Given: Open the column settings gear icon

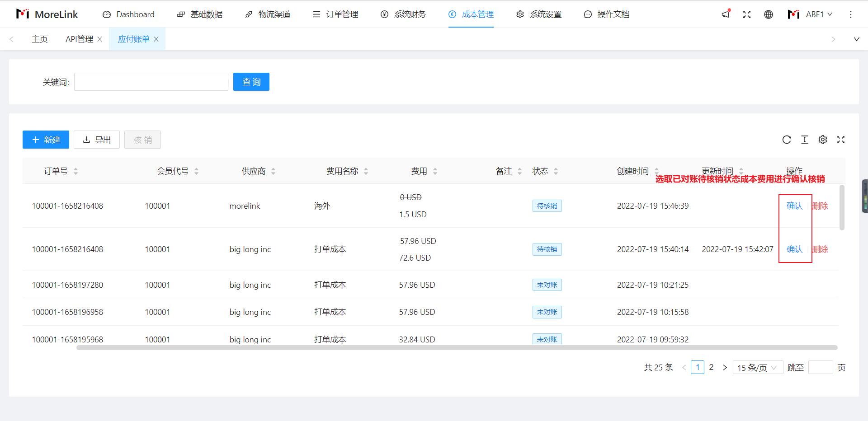Looking at the screenshot, I should click(x=823, y=140).
